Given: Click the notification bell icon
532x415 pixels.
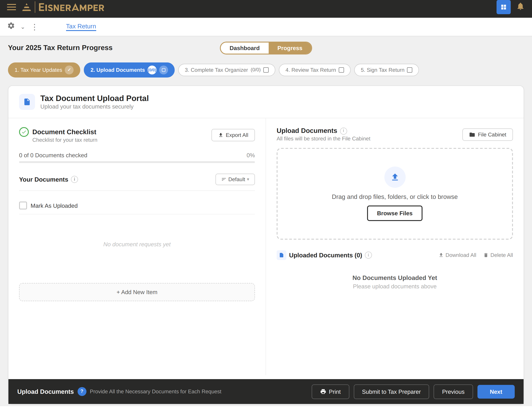Looking at the screenshot, I should (520, 7).
